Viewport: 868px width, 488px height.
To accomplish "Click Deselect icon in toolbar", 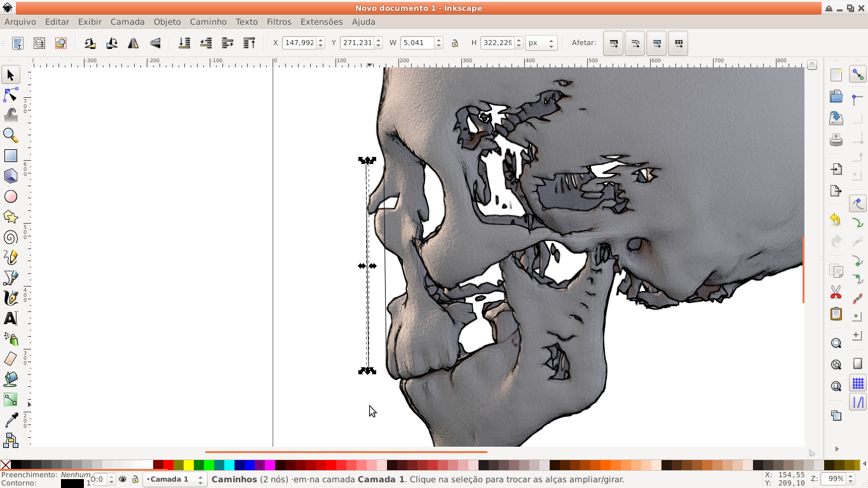I will [61, 43].
